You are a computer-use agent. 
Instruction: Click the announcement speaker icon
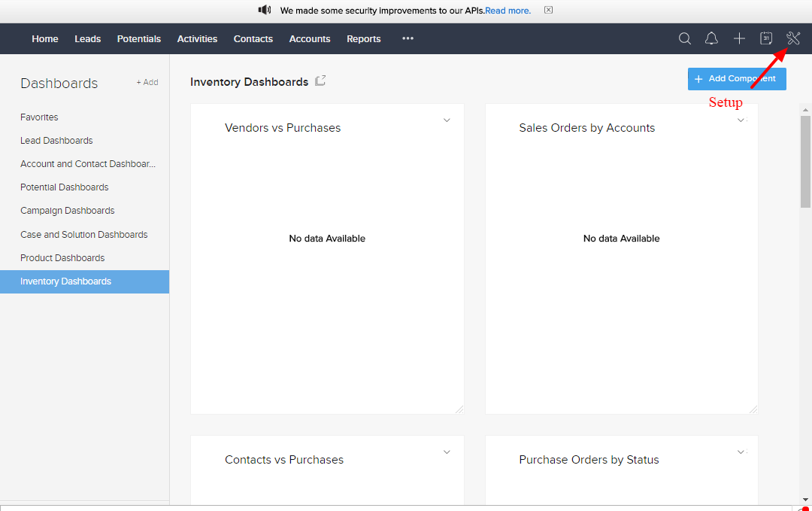pos(265,11)
